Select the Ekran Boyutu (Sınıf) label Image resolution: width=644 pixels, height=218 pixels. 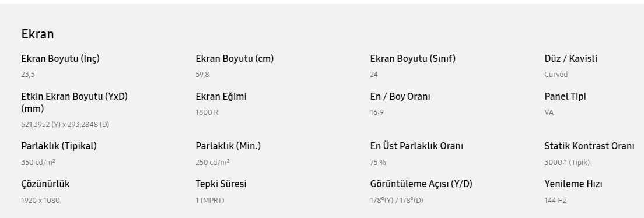(413, 59)
